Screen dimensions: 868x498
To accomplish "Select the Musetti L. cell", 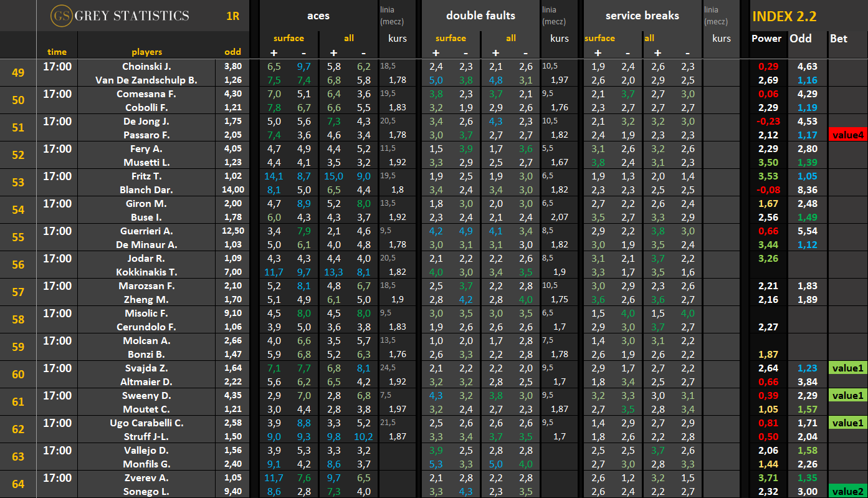I will (146, 162).
